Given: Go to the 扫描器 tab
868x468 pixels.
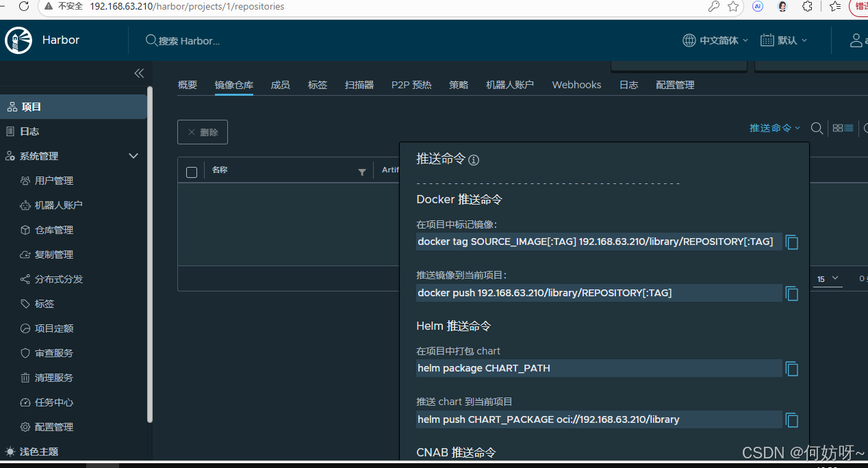Looking at the screenshot, I should (x=359, y=85).
